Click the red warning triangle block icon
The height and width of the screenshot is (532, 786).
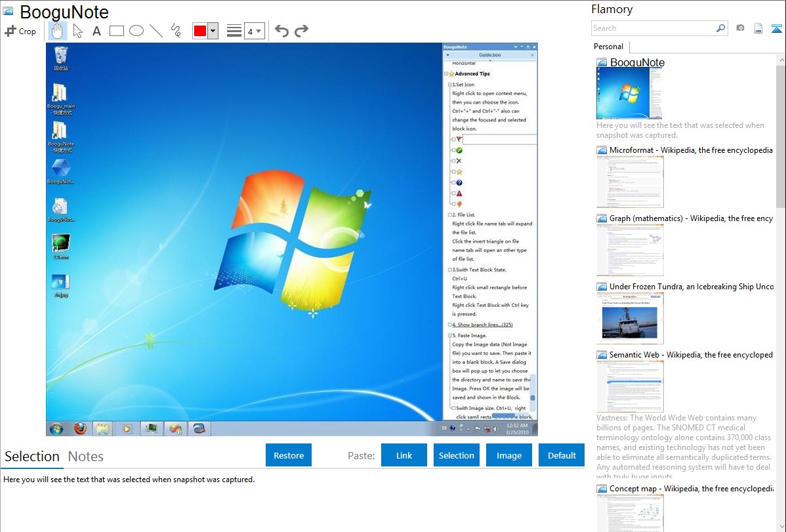459,194
